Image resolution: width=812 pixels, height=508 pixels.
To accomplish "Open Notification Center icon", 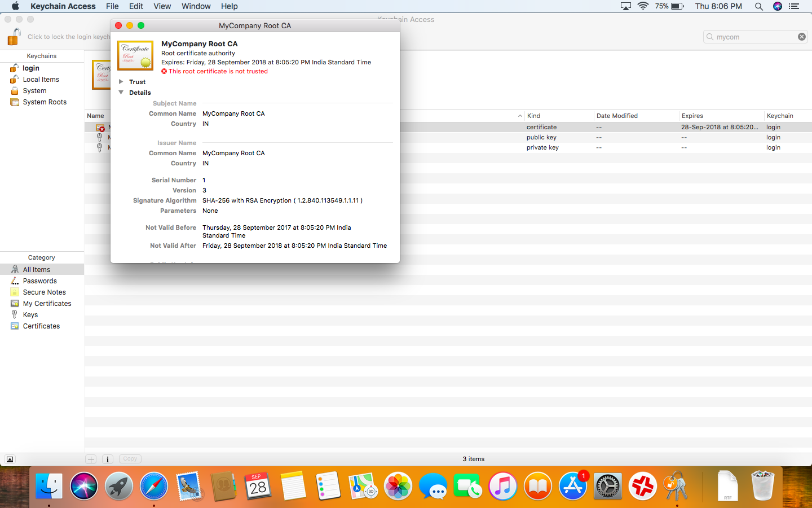I will coord(794,6).
